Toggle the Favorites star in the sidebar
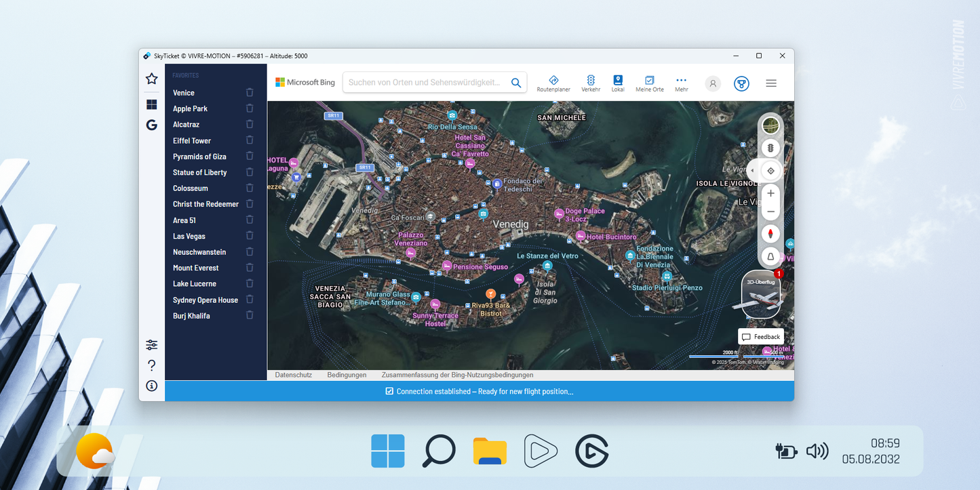The height and width of the screenshot is (490, 980). pos(151,78)
